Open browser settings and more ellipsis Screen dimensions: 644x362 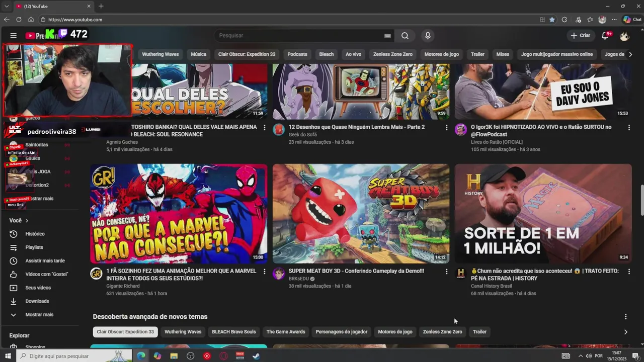pos(614,20)
